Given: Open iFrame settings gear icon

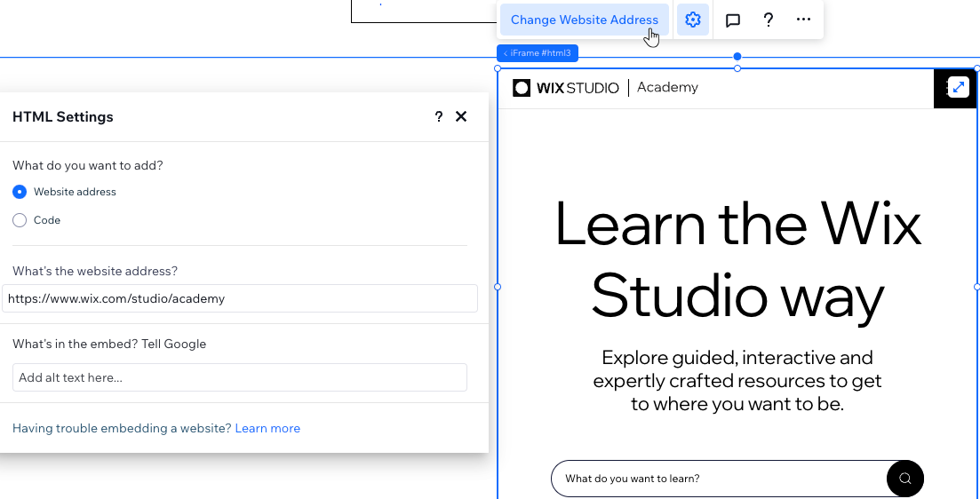Looking at the screenshot, I should tap(692, 20).
